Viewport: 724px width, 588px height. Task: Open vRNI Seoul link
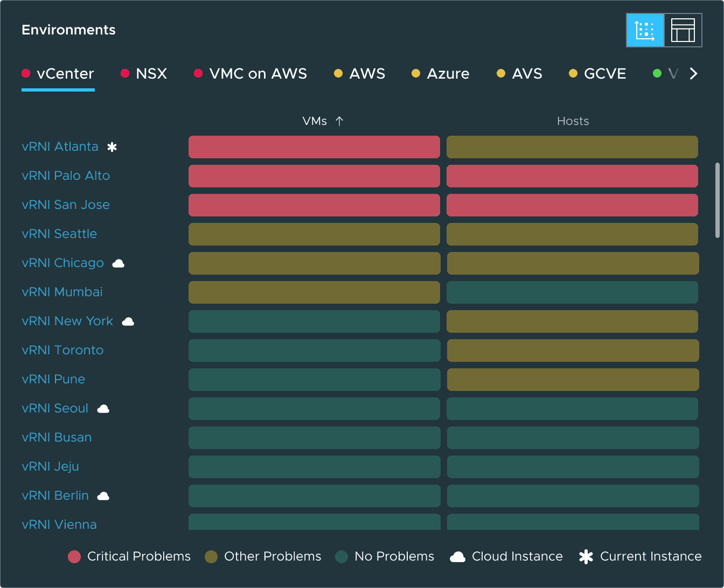[x=55, y=408]
